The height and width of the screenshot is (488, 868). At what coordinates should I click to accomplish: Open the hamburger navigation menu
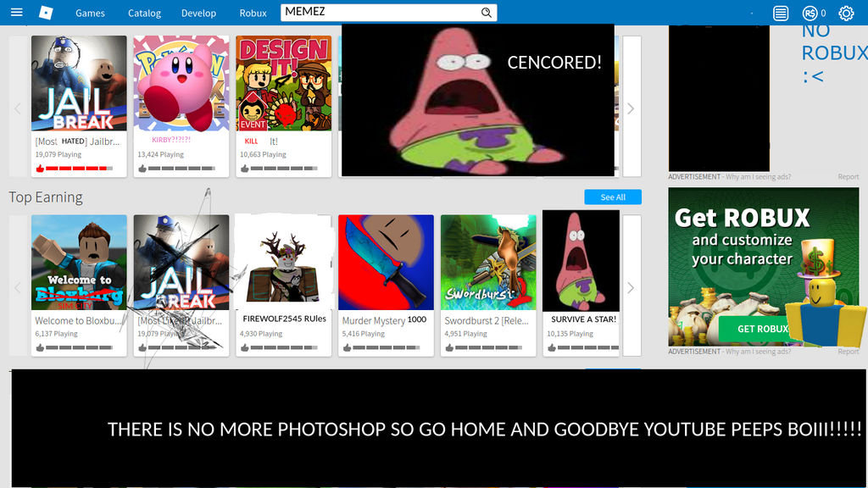[x=17, y=12]
